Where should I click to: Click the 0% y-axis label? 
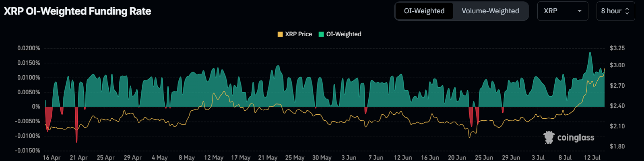point(36,107)
